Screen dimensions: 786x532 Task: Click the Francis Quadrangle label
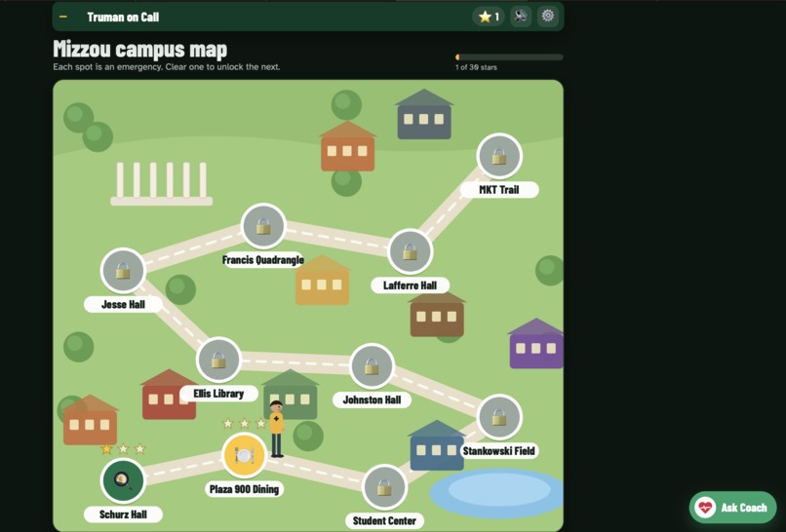[263, 260]
